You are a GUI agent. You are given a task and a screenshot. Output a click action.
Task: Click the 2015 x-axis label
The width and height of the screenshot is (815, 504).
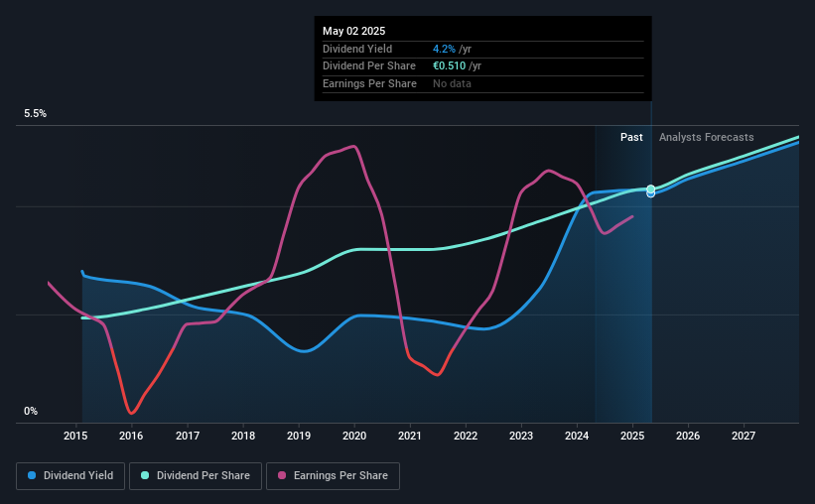point(75,436)
